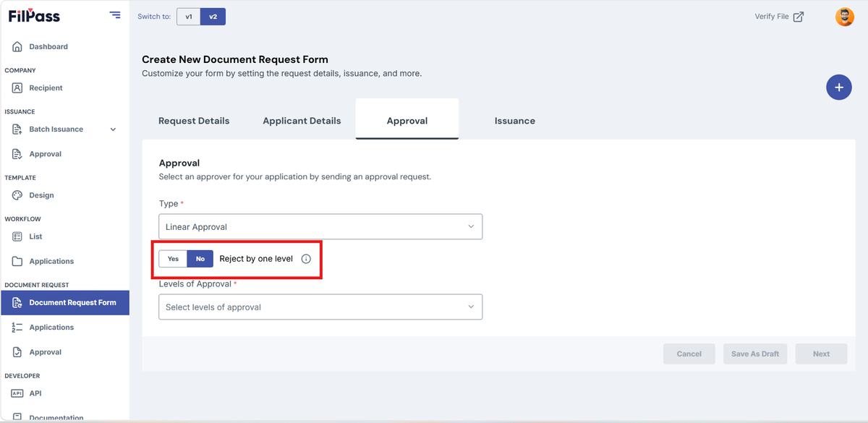This screenshot has width=868, height=423.
Task: Switch to version v1
Action: coord(188,17)
